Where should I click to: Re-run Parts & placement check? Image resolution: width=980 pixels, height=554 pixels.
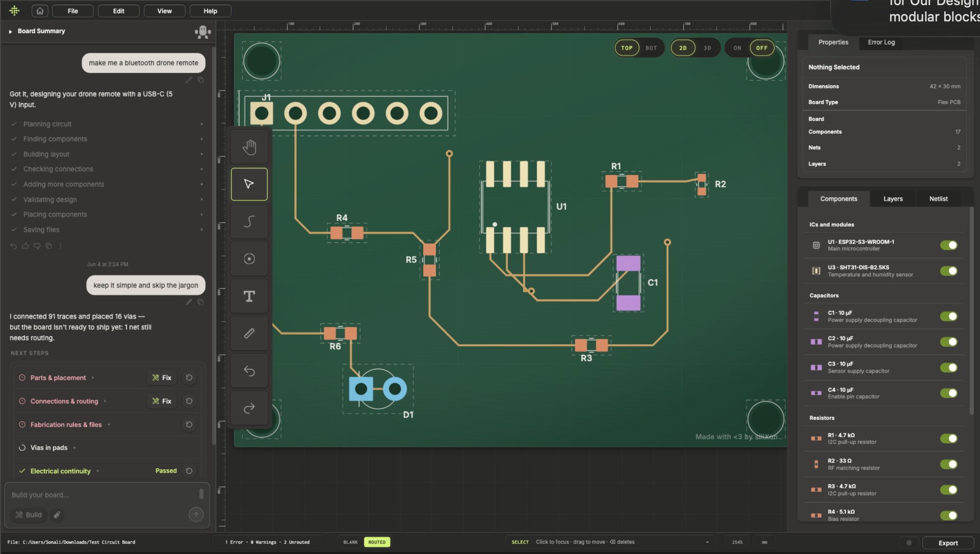189,377
